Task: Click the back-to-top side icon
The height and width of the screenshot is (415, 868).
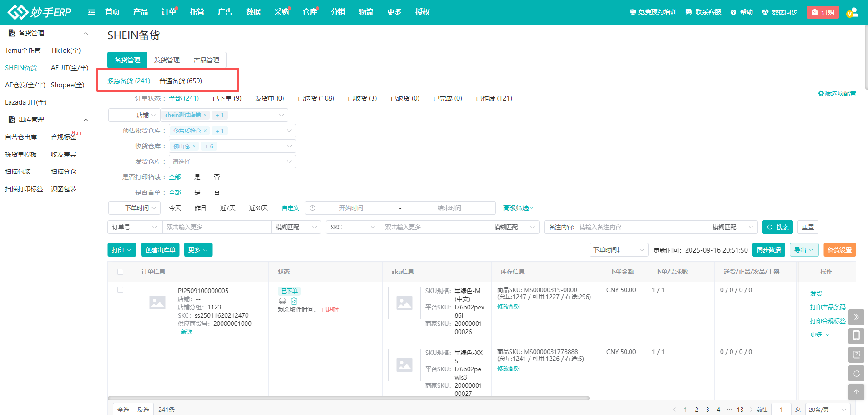Action: 856,392
